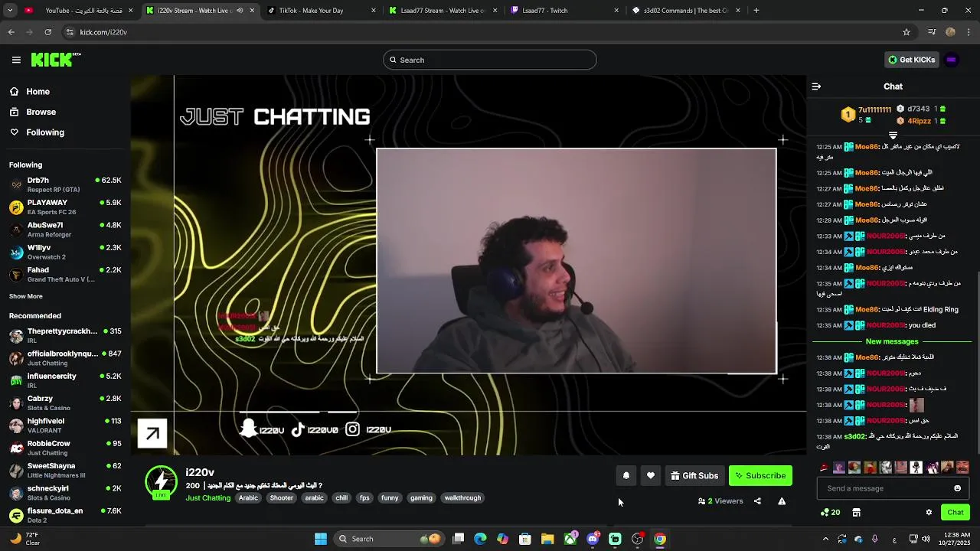Viewport: 980px width, 551px height.
Task: Switch to the Lsaad77 - Twitch tab
Action: (x=565, y=11)
